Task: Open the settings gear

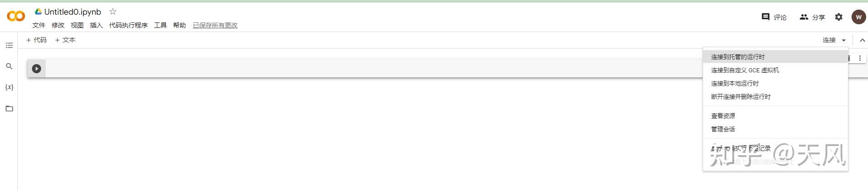Action: (839, 17)
